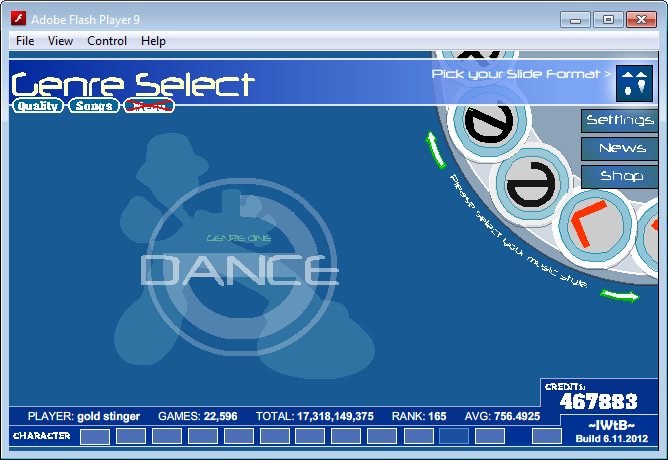
Task: Rotate genre wheel with the green upward arrow
Action: click(435, 150)
